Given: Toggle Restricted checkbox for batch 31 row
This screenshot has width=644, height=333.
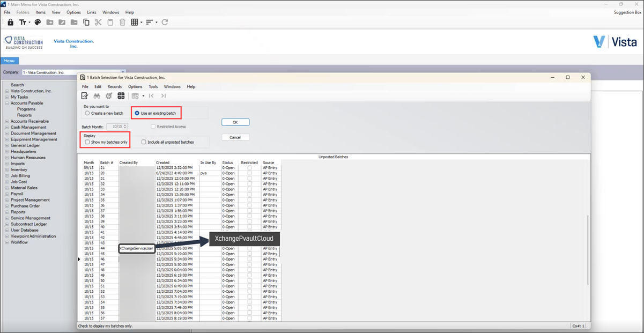Looking at the screenshot, I should coord(249,179).
